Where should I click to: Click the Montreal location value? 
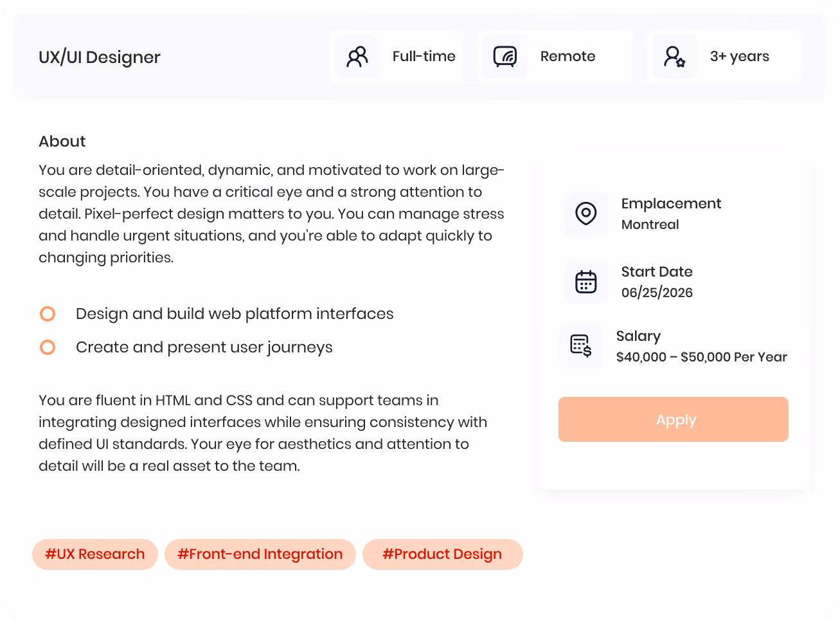point(650,224)
